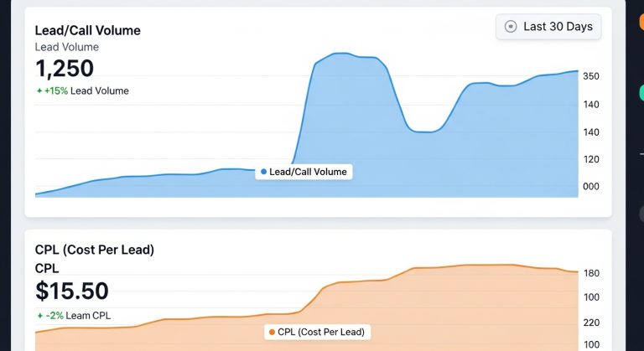Click the gray icon in the dark right panel
644x351 pixels.
(x=641, y=214)
